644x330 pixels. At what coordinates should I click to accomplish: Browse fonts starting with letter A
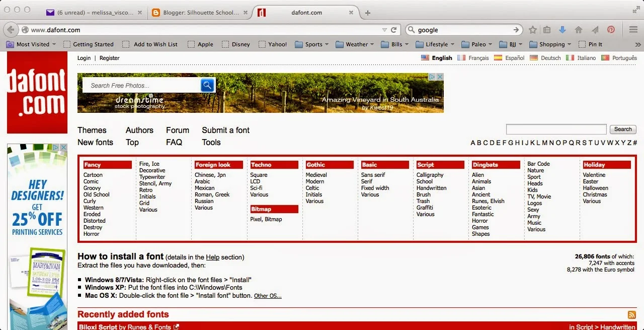click(473, 143)
